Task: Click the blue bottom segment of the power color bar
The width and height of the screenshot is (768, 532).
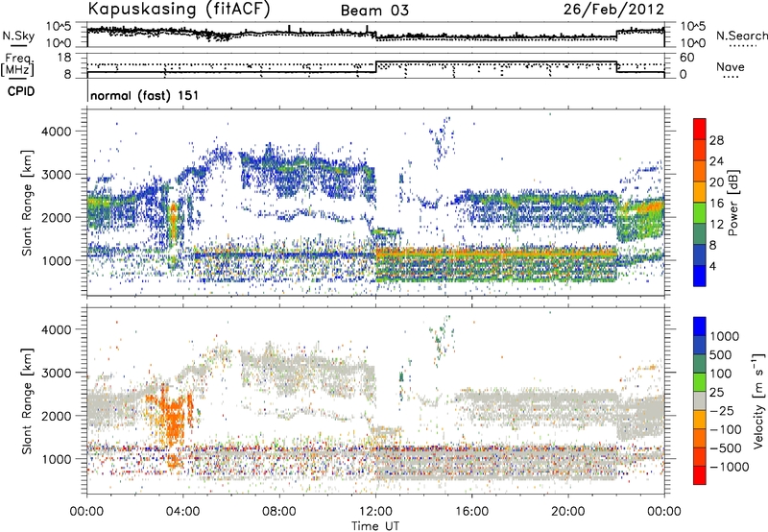Action: click(x=700, y=276)
